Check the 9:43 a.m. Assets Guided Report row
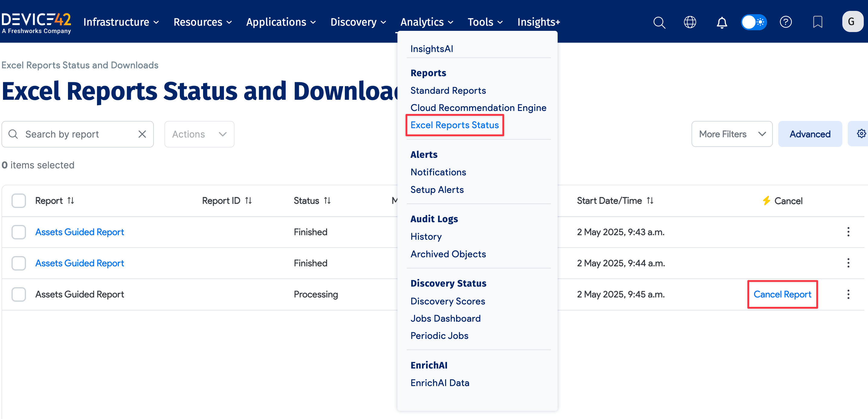868x419 pixels. [x=18, y=232]
